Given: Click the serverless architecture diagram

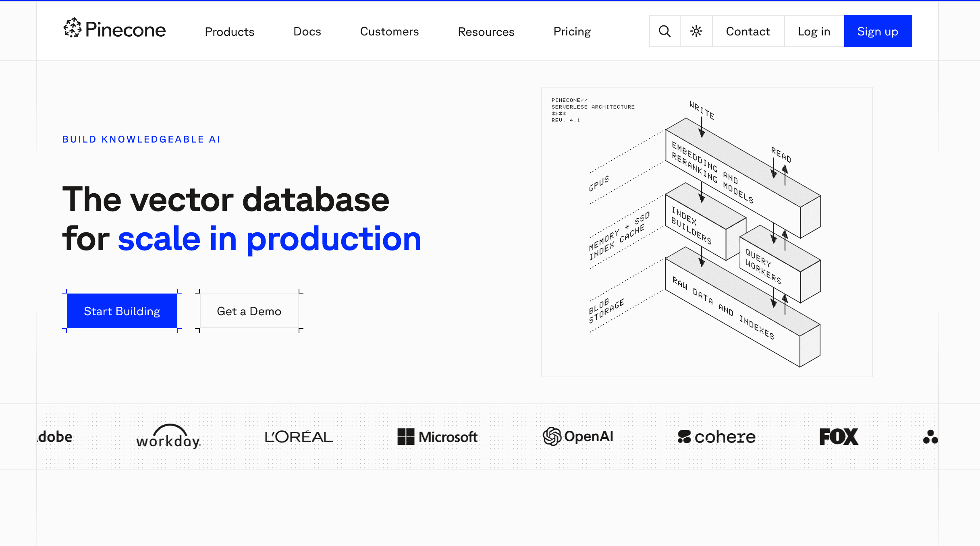Looking at the screenshot, I should pyautogui.click(x=707, y=232).
